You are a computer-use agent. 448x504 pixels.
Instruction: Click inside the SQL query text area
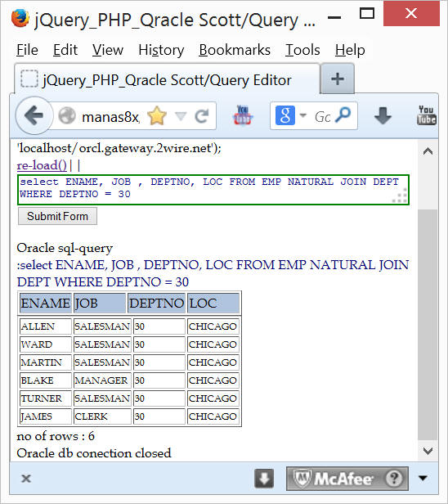tap(213, 190)
